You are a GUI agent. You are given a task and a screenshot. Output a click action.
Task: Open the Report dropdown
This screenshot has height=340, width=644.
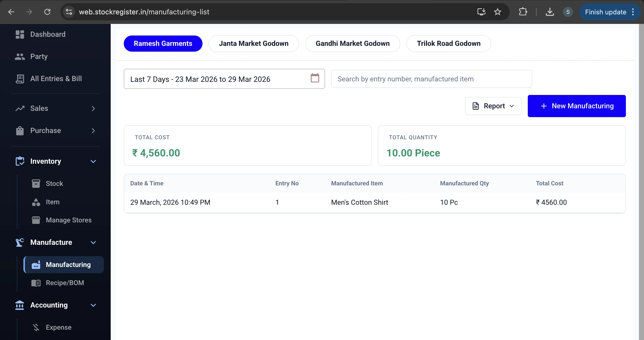493,106
